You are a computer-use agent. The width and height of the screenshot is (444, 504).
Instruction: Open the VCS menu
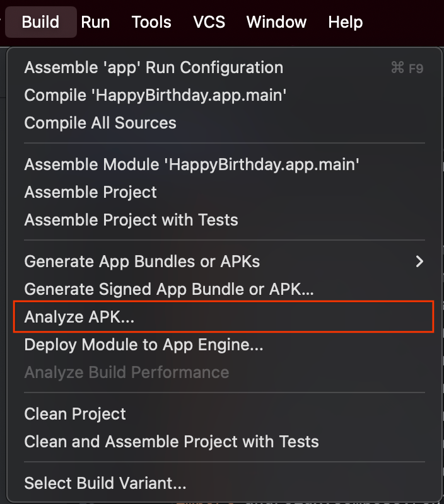209,22
